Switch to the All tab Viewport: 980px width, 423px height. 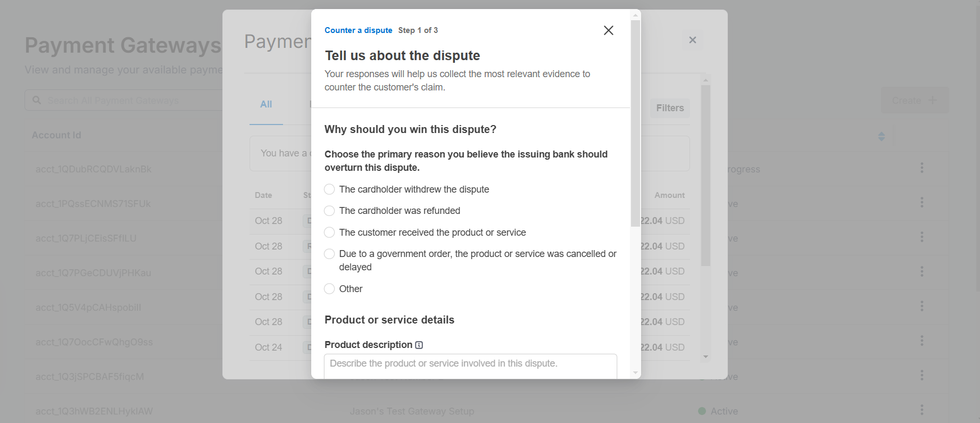[x=266, y=105]
